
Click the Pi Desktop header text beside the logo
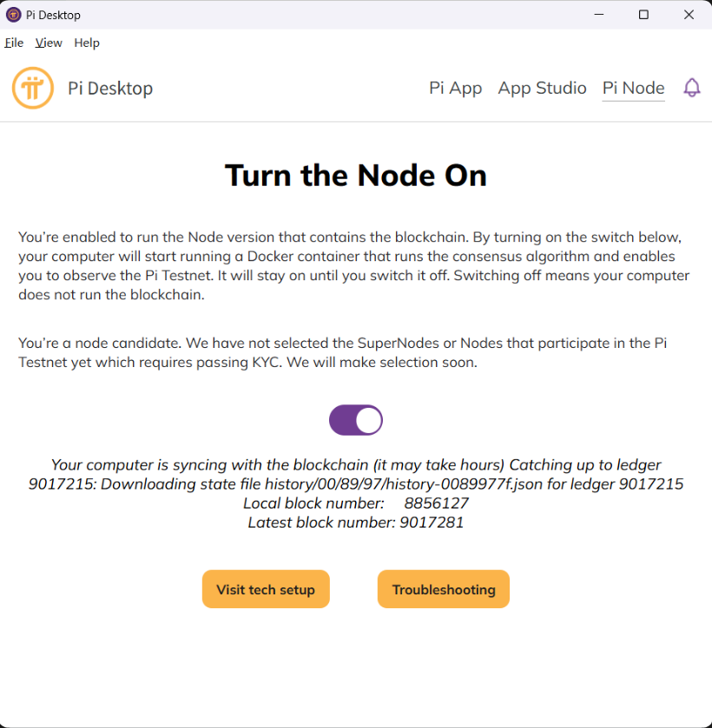point(110,89)
